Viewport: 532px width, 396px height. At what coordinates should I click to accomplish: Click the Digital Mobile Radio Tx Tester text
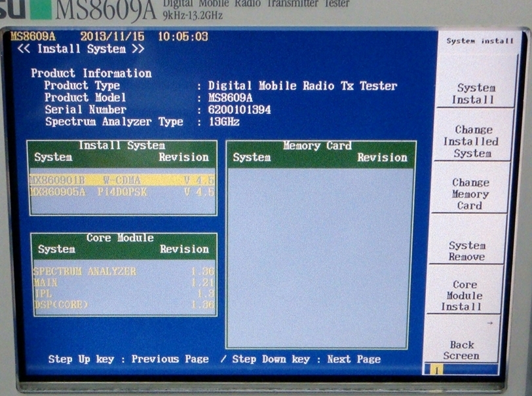(302, 86)
